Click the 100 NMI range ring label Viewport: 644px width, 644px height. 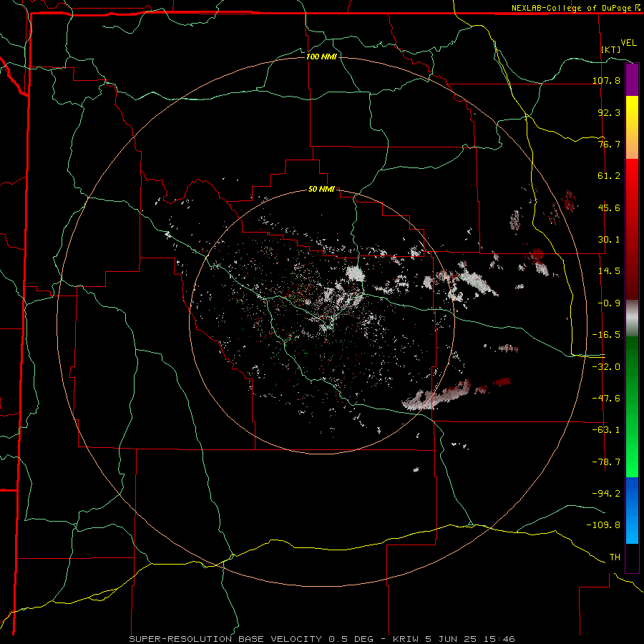point(321,57)
